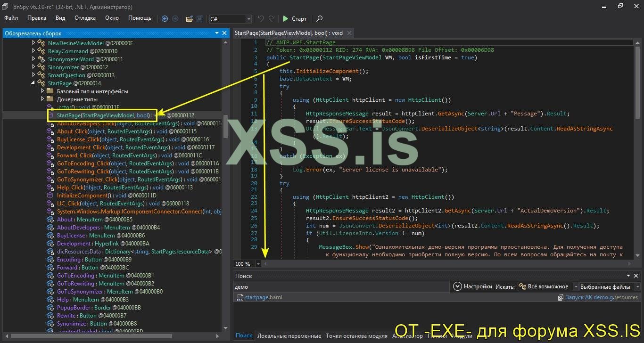The height and width of the screenshot is (343, 644).
Task: Open the Обозреватель сборок panel options arrow
Action: coord(217,33)
